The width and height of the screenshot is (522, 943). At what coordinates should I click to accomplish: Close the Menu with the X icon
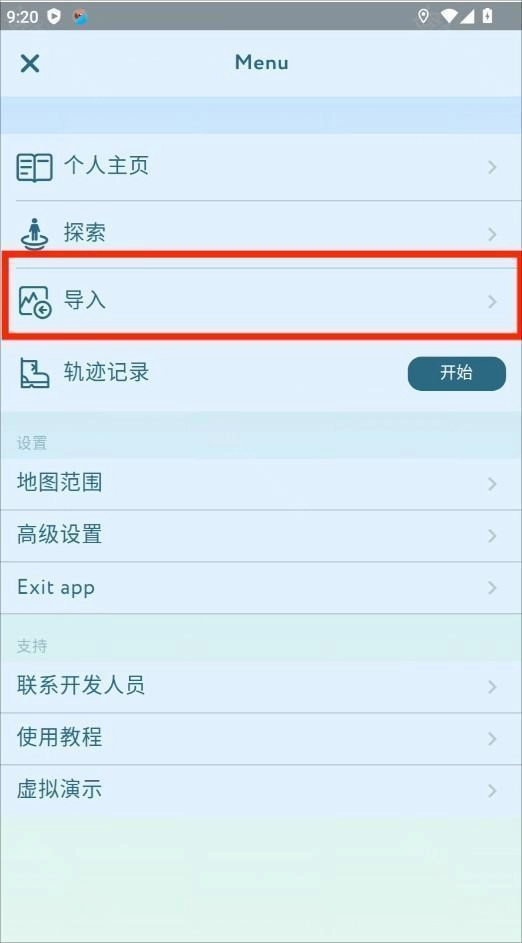[x=29, y=63]
